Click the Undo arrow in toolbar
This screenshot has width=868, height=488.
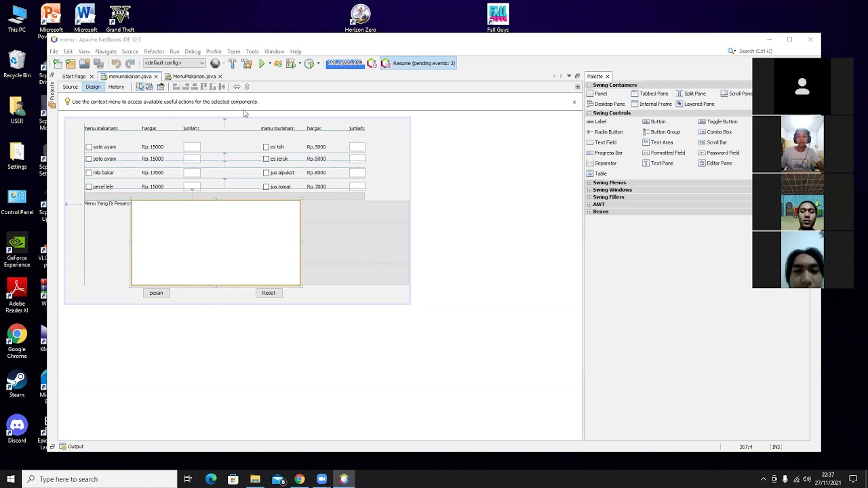pyautogui.click(x=116, y=63)
